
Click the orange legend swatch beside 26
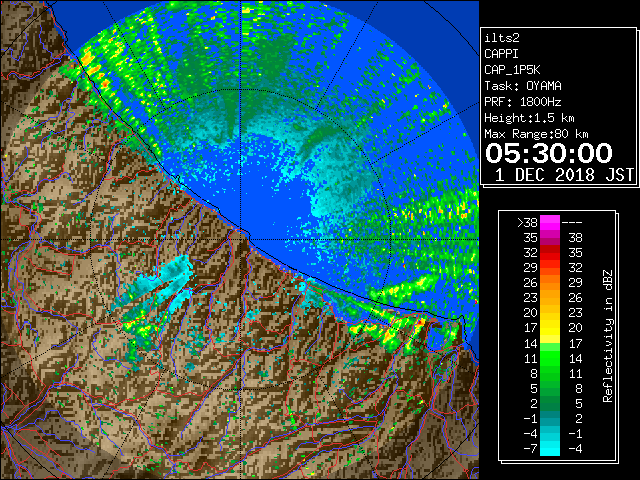click(x=550, y=283)
